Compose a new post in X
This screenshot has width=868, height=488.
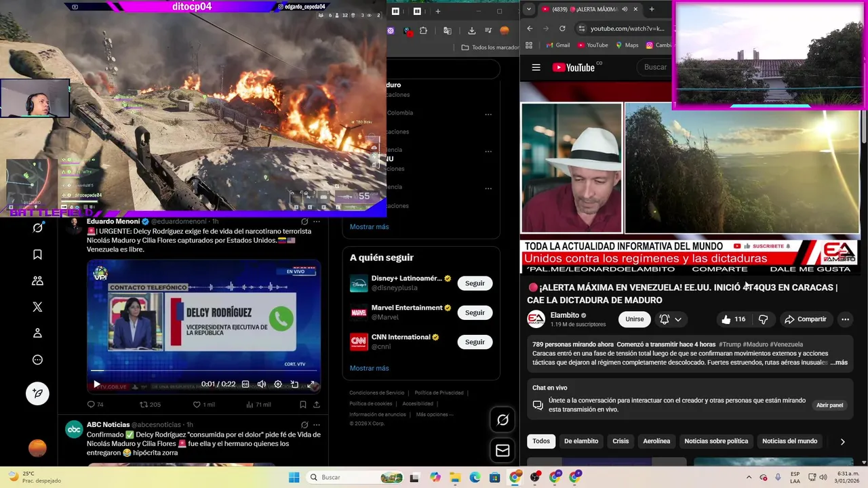(x=37, y=393)
